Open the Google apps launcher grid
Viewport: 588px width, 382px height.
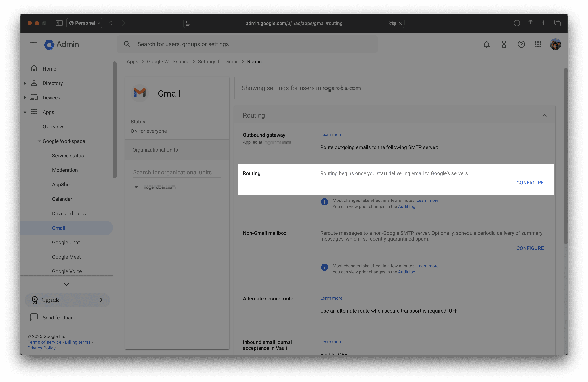538,44
